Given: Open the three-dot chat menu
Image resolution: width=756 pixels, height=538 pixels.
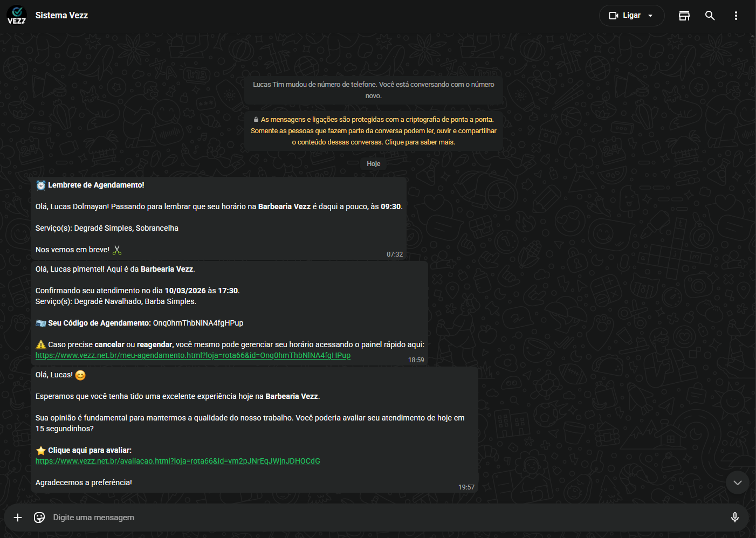Looking at the screenshot, I should click(736, 16).
